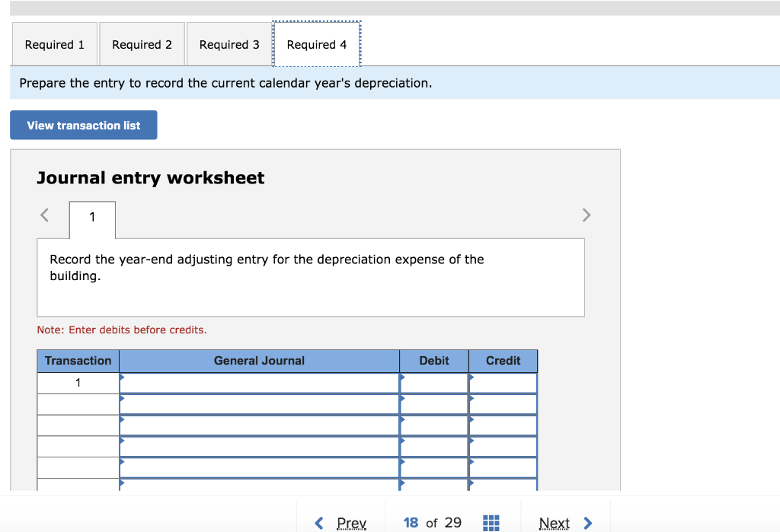Open account dropdown in transaction 1 General Journal row
Viewport: 780px width, 532px height.
259,383
